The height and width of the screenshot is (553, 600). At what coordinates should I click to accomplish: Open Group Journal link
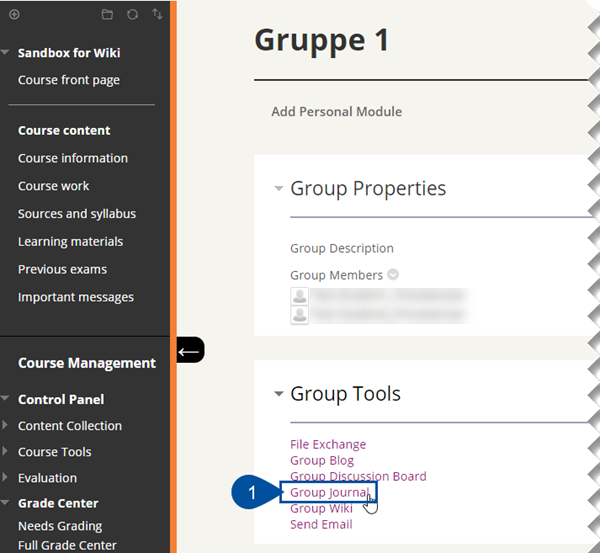(329, 493)
